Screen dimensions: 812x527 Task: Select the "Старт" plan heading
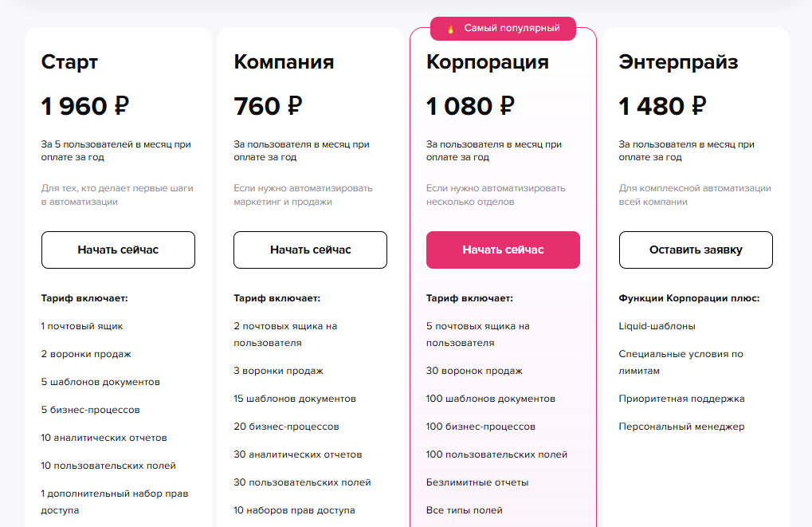(x=69, y=62)
